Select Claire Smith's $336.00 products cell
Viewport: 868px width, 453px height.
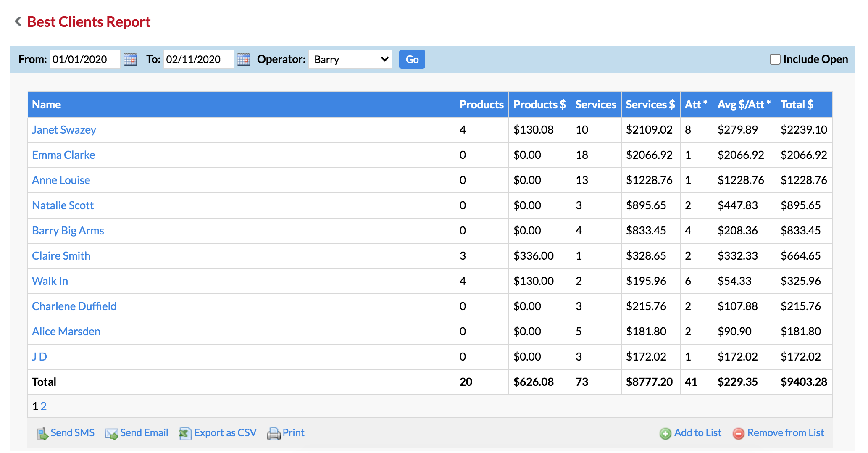[x=539, y=256]
